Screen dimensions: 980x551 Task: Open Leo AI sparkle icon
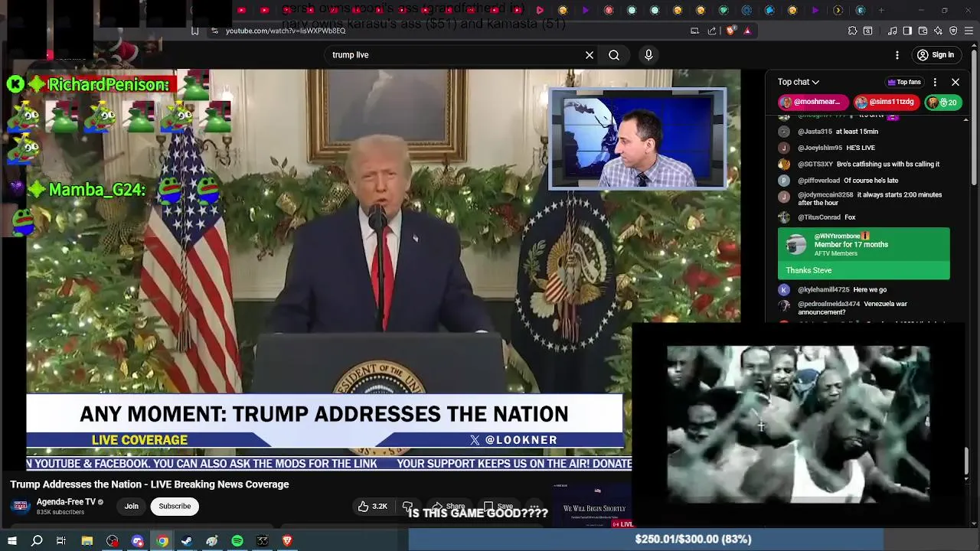[938, 31]
